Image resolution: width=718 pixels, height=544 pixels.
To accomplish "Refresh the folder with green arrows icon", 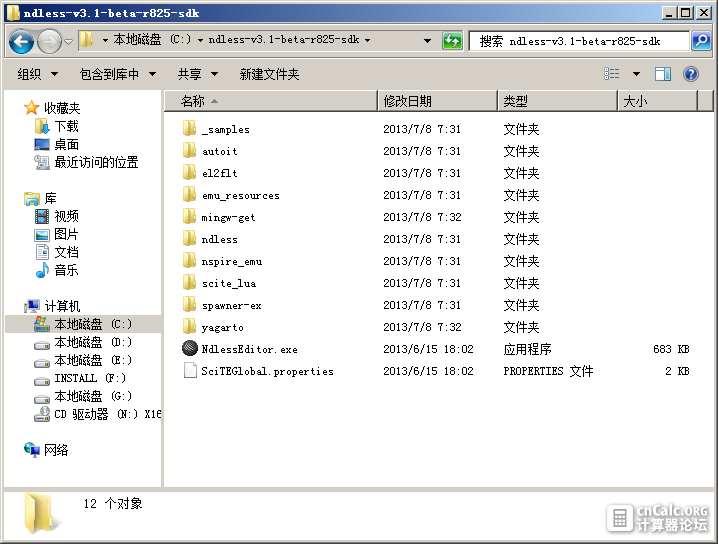I will (x=452, y=41).
